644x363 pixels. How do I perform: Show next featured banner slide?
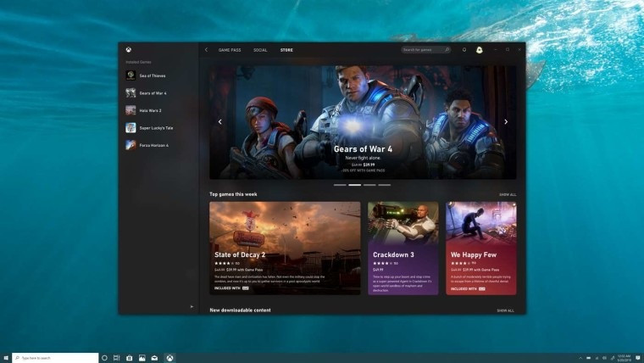tap(506, 121)
